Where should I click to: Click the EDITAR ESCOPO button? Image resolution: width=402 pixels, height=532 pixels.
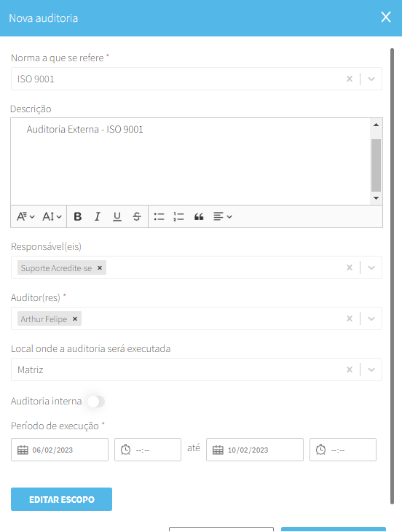pyautogui.click(x=61, y=499)
